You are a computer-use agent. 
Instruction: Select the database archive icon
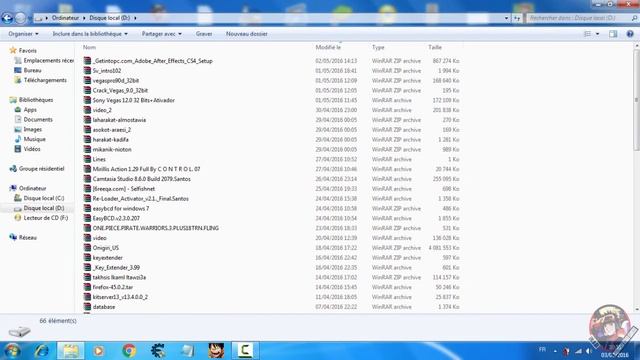[x=87, y=307]
